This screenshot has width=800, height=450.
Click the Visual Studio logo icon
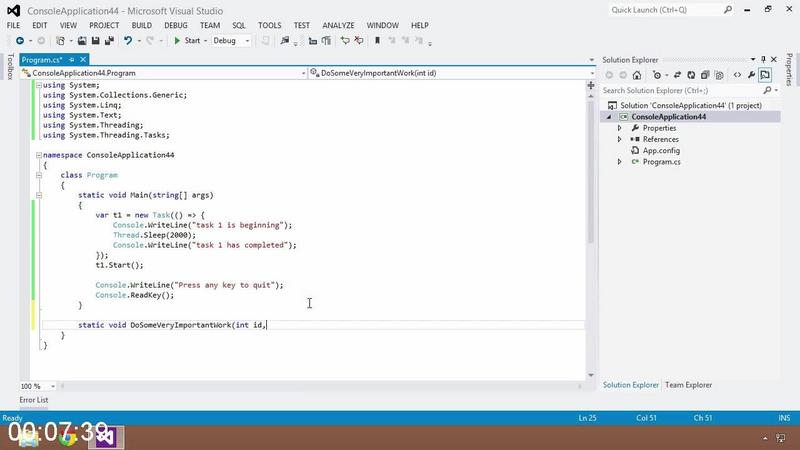14,10
